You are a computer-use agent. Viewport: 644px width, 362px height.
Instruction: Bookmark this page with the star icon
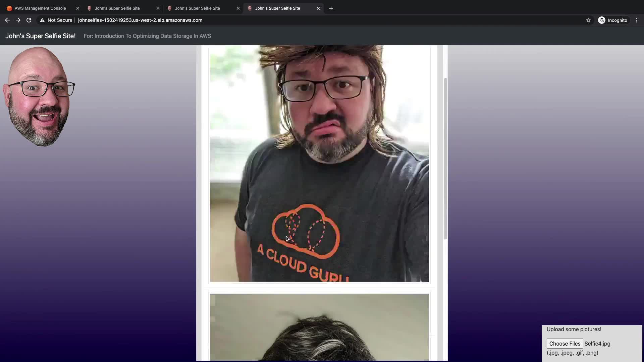(588, 20)
